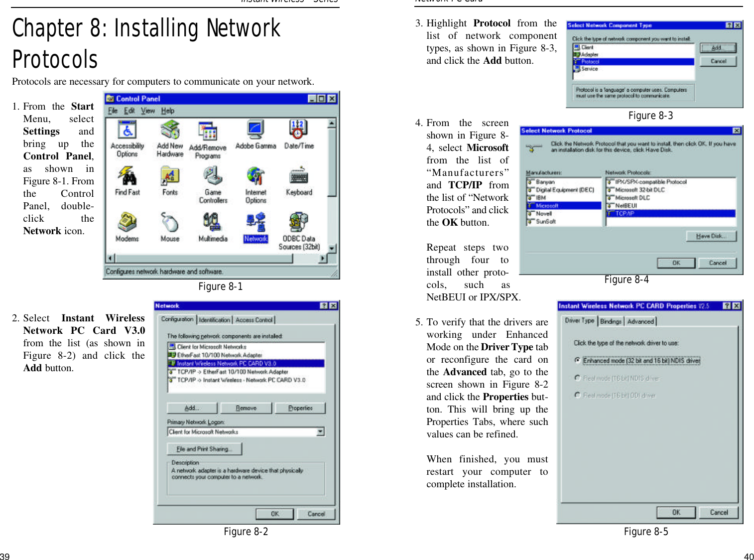Select EtherFast 10/100 Network Adapter entry

click(x=246, y=355)
